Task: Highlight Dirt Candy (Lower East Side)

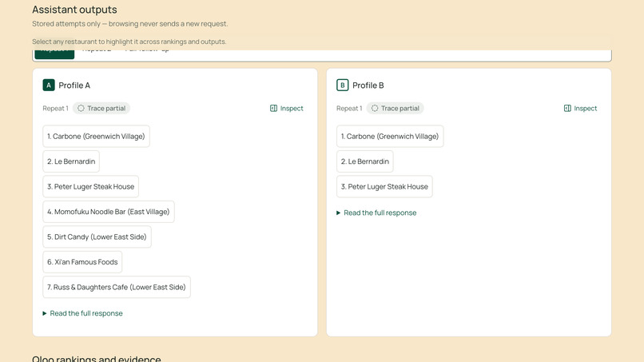Action: click(97, 237)
